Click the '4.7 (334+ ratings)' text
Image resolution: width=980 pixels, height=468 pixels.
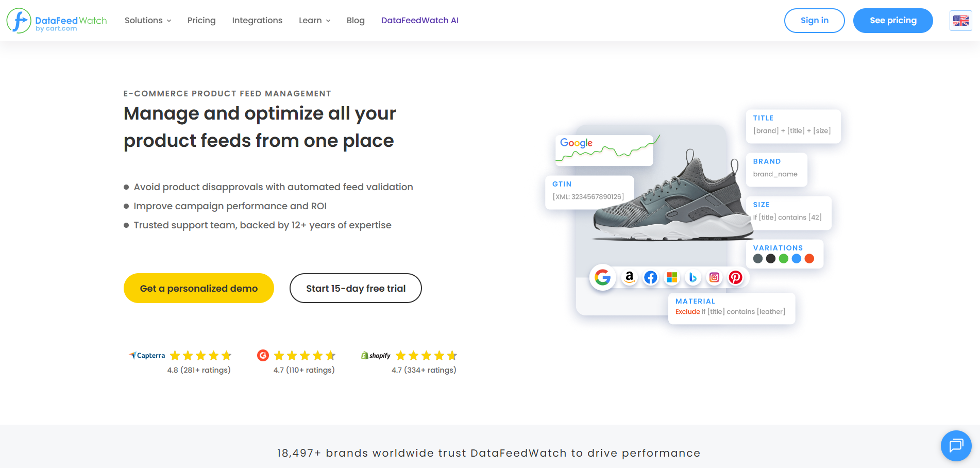click(x=424, y=370)
